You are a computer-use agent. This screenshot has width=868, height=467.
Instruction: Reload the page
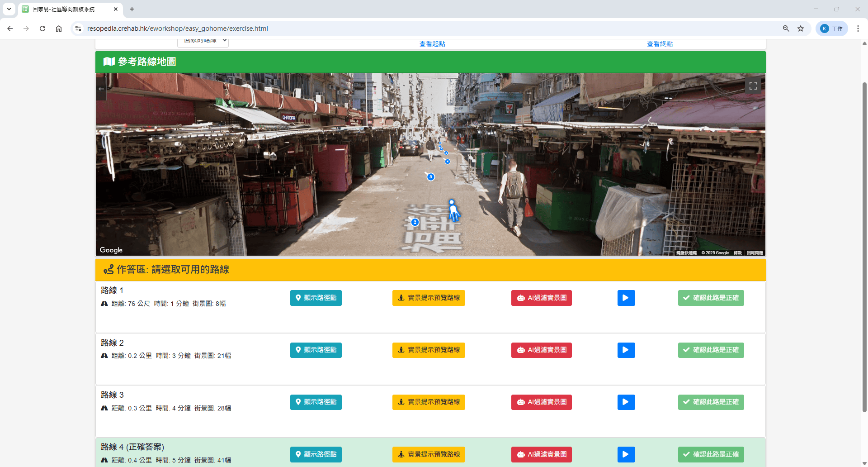(42, 29)
